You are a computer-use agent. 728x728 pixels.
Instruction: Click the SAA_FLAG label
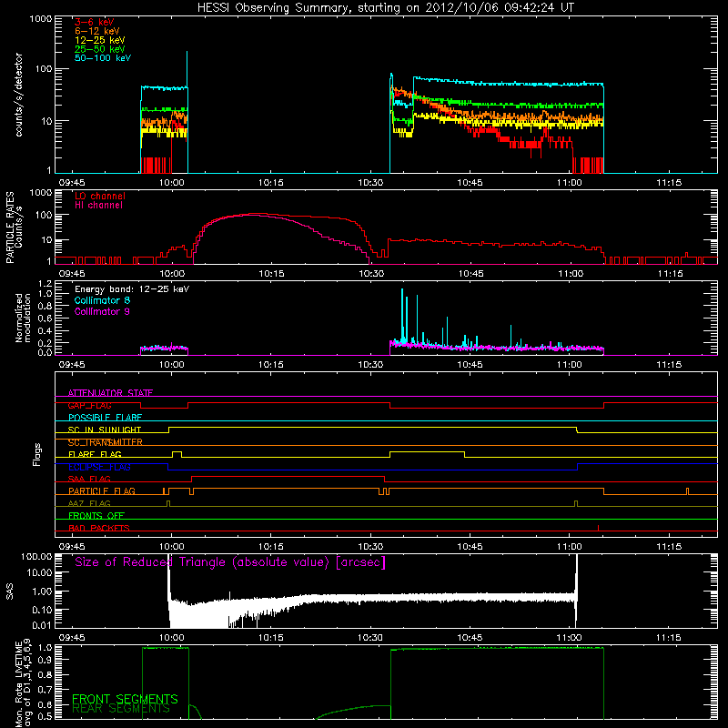click(x=89, y=479)
